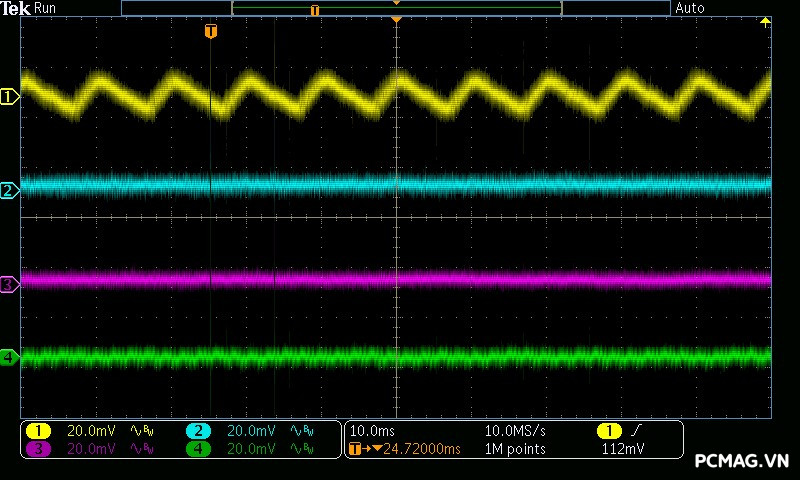Toggle the channel 2 cyan badge

click(198, 431)
